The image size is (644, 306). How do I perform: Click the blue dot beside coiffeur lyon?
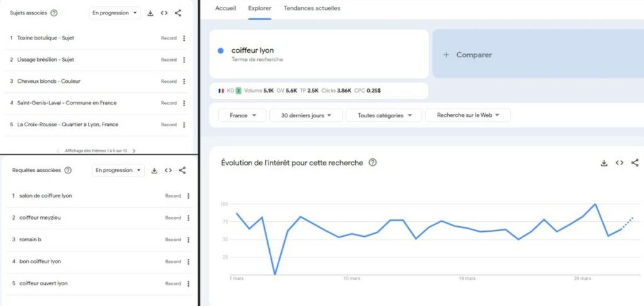pos(221,51)
